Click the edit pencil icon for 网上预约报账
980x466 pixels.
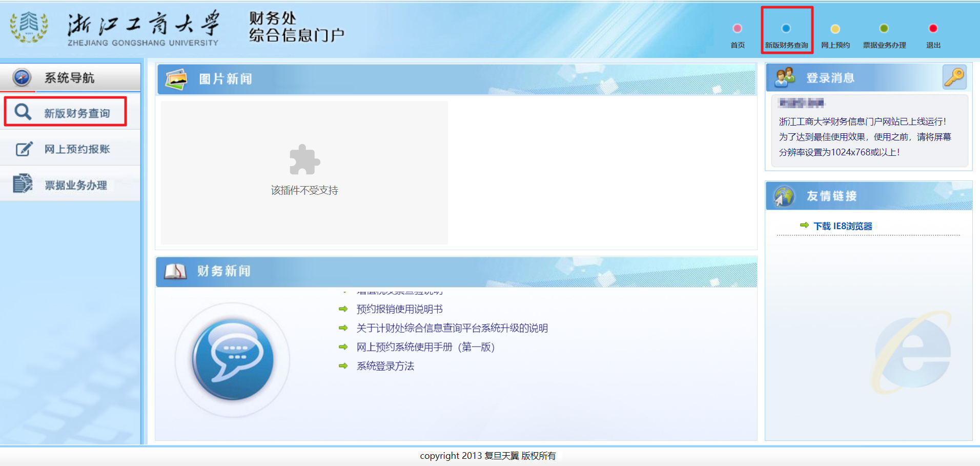(24, 149)
